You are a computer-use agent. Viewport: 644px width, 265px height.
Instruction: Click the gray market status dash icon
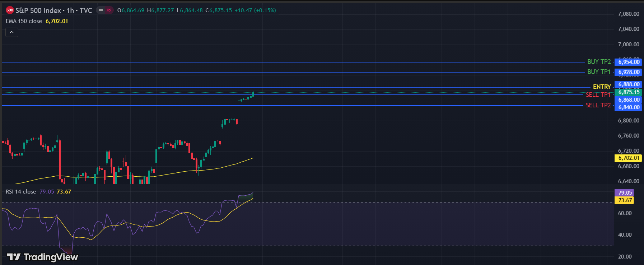101,10
